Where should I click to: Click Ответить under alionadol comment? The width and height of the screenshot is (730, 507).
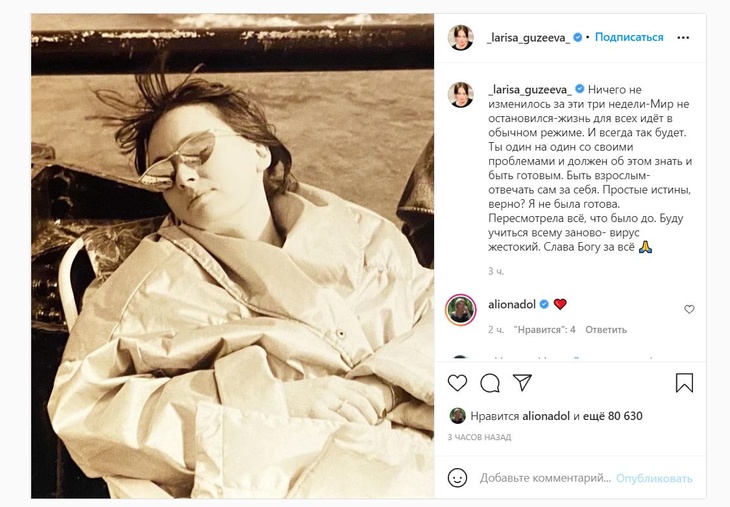click(x=606, y=330)
